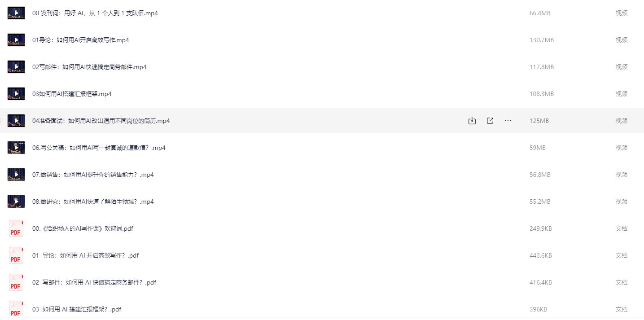This screenshot has height=320, width=644.
Task: Click PDF icon for 03 如何用 AI 搭建汇报框架
Action: pyautogui.click(x=16, y=309)
